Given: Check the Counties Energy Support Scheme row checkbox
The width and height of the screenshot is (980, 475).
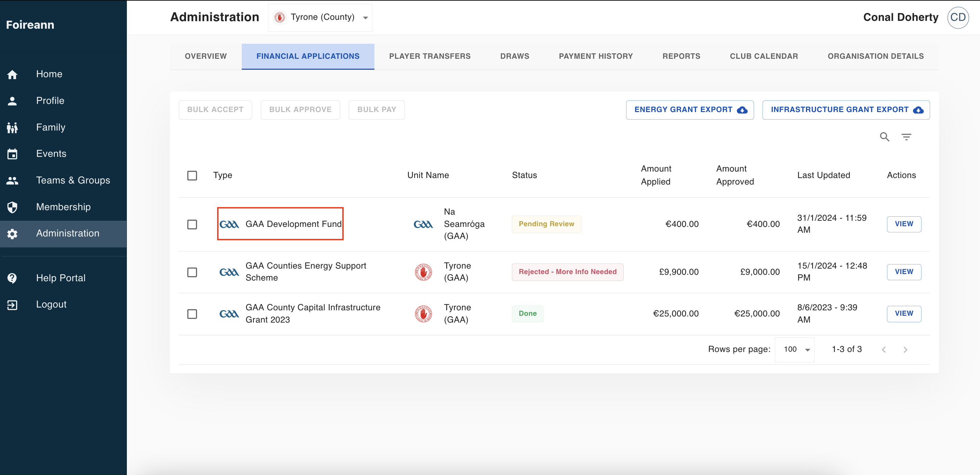Looking at the screenshot, I should pos(192,272).
